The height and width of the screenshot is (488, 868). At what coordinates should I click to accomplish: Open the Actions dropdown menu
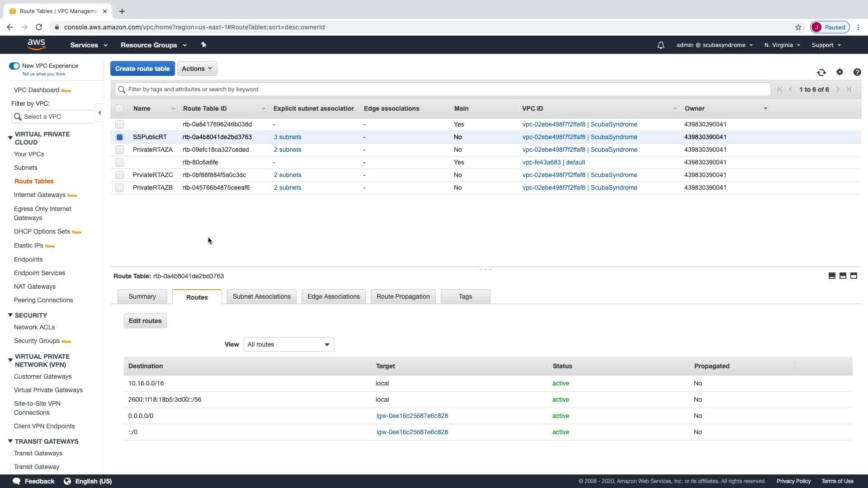point(197,69)
